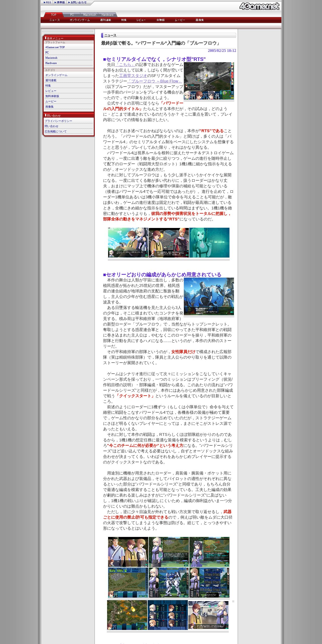Open sidebar 問い合わせ link

coord(51,126)
